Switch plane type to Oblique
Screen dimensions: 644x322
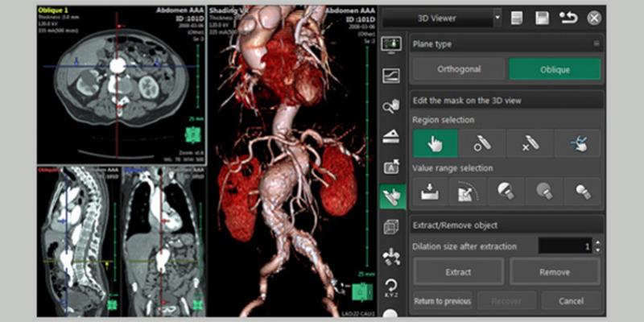pyautogui.click(x=554, y=69)
